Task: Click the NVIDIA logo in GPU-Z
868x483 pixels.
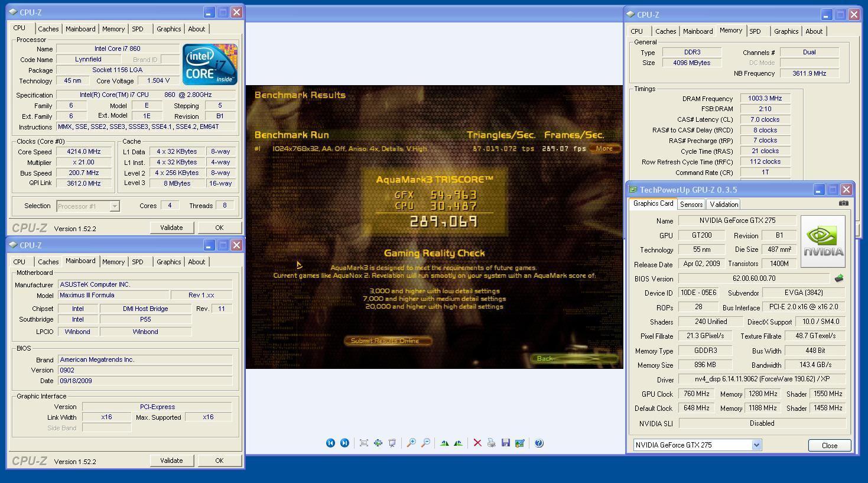Action: (823, 241)
